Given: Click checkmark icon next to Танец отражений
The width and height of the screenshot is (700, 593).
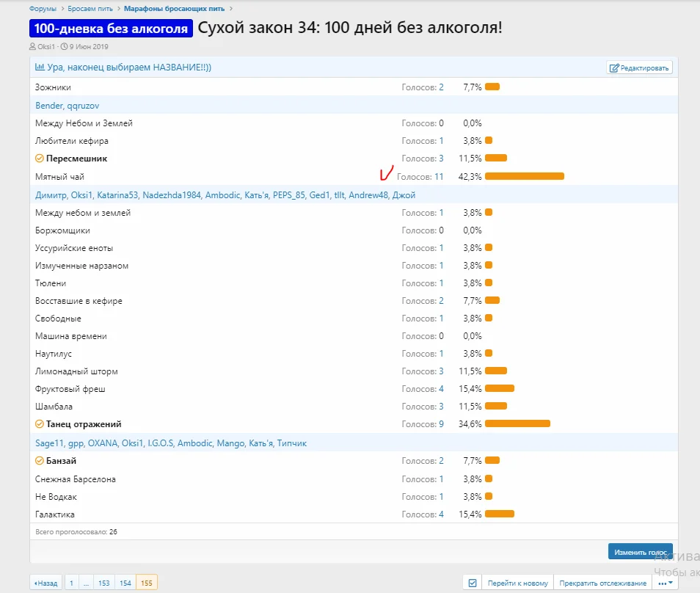Looking at the screenshot, I should click(40, 424).
